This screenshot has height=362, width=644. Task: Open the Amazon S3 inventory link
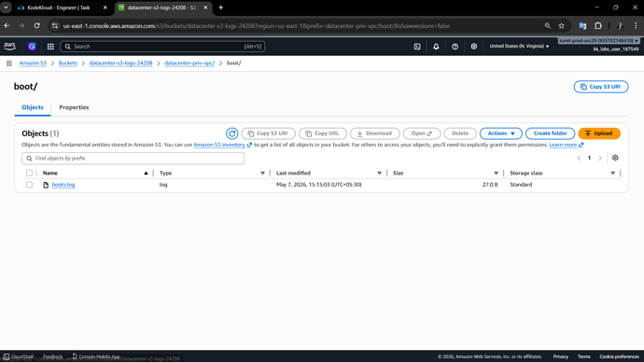pos(222,145)
